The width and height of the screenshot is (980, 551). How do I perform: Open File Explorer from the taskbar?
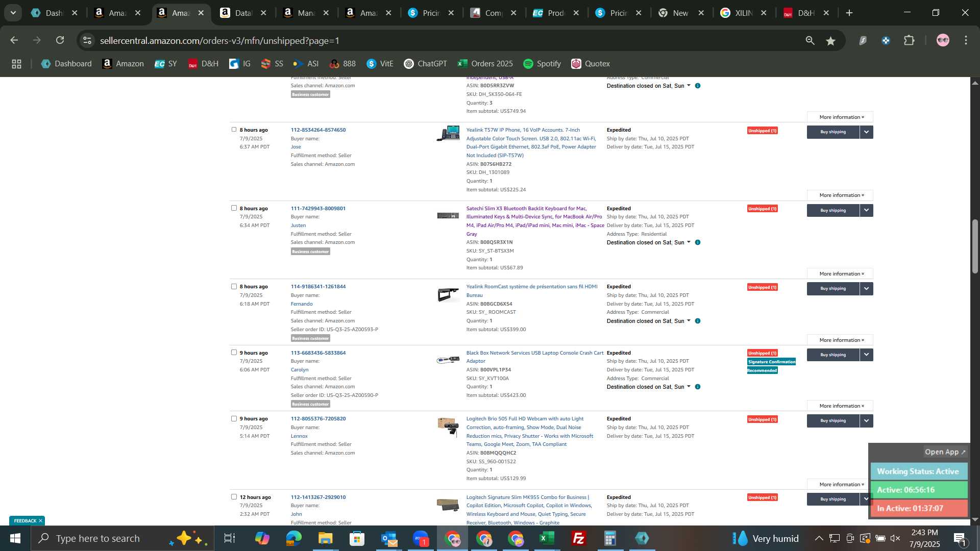click(325, 538)
